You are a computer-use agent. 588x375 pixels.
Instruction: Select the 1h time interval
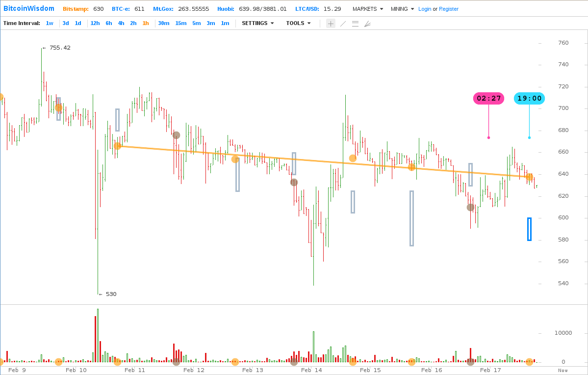tap(146, 23)
